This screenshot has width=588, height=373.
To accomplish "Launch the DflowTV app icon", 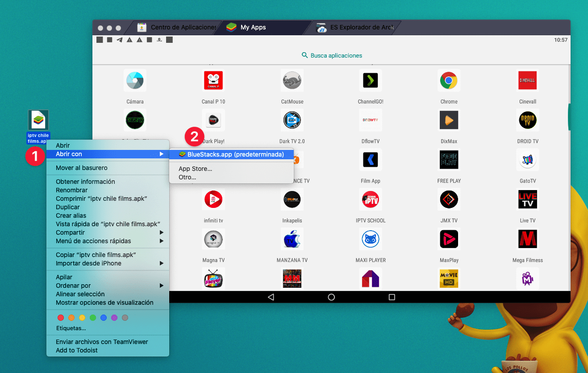I will (x=371, y=120).
